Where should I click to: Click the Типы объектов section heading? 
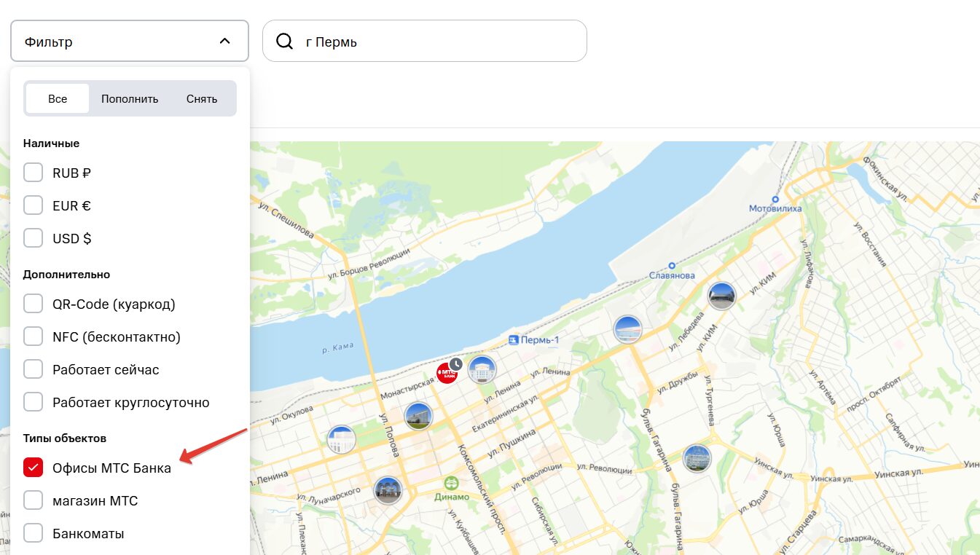(65, 438)
